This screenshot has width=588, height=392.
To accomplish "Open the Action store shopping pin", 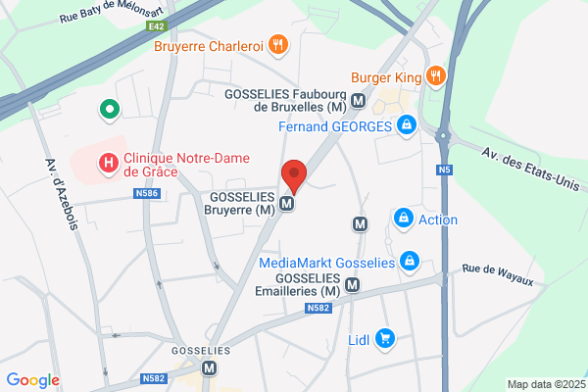I will click(404, 219).
